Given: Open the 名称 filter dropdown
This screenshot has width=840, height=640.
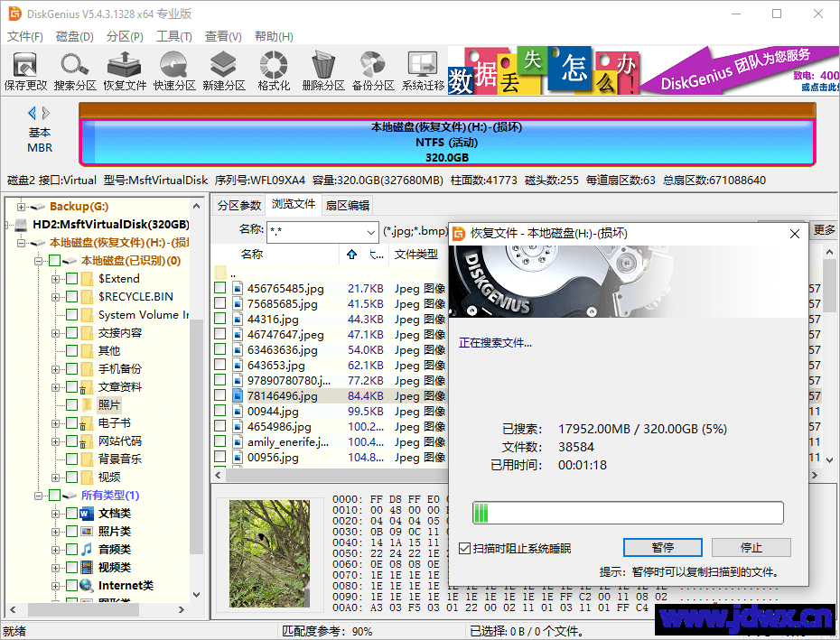Looking at the screenshot, I should 370,232.
